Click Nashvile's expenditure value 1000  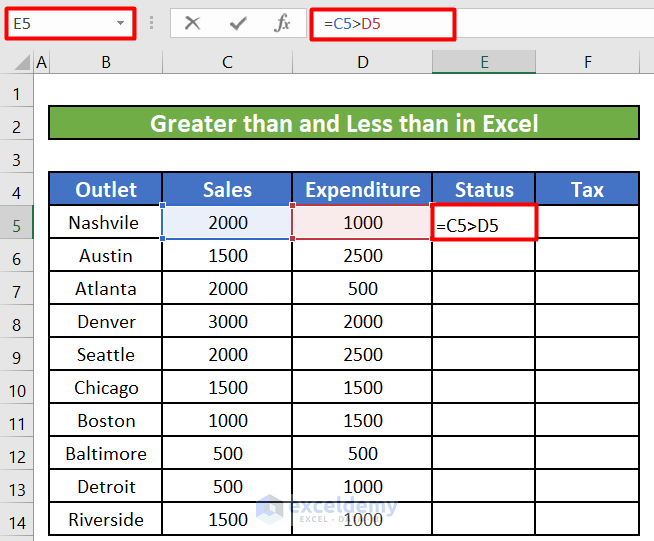click(x=362, y=222)
